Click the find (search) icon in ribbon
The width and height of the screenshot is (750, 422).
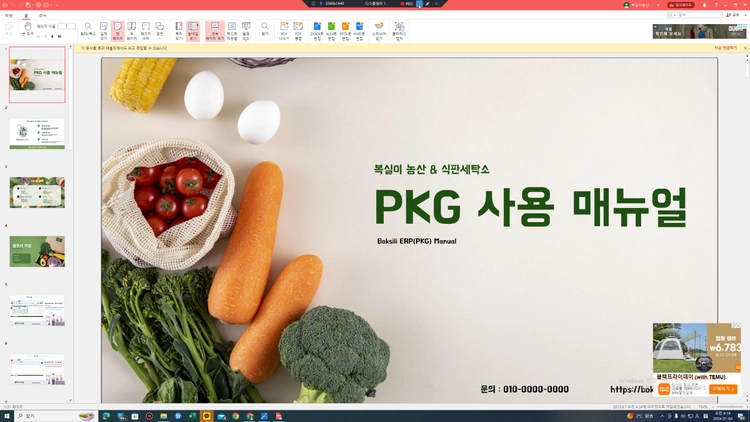point(265,31)
